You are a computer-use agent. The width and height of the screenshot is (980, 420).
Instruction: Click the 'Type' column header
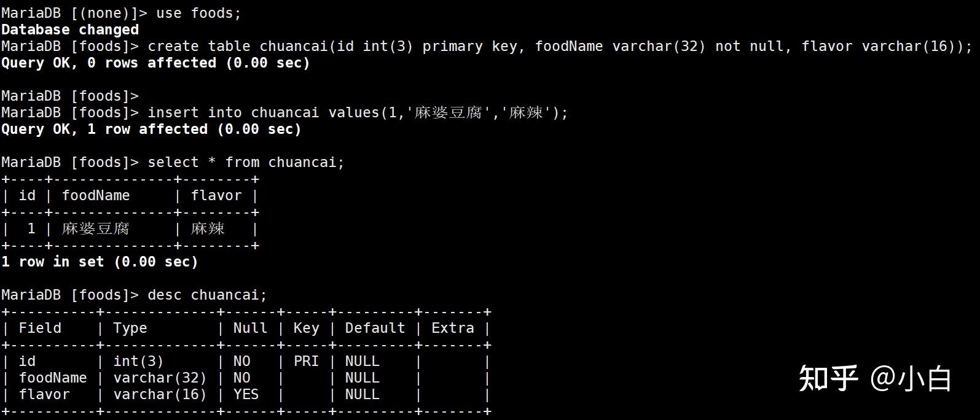(x=130, y=328)
